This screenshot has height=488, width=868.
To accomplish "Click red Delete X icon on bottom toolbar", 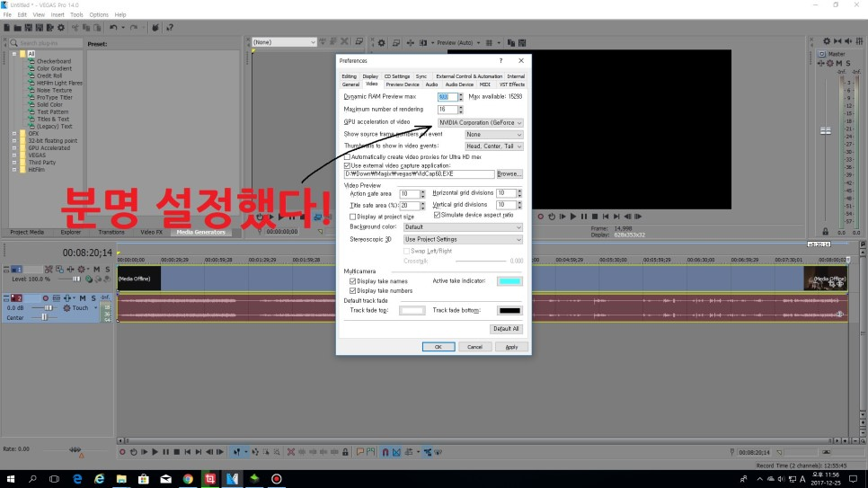I will pos(290,452).
